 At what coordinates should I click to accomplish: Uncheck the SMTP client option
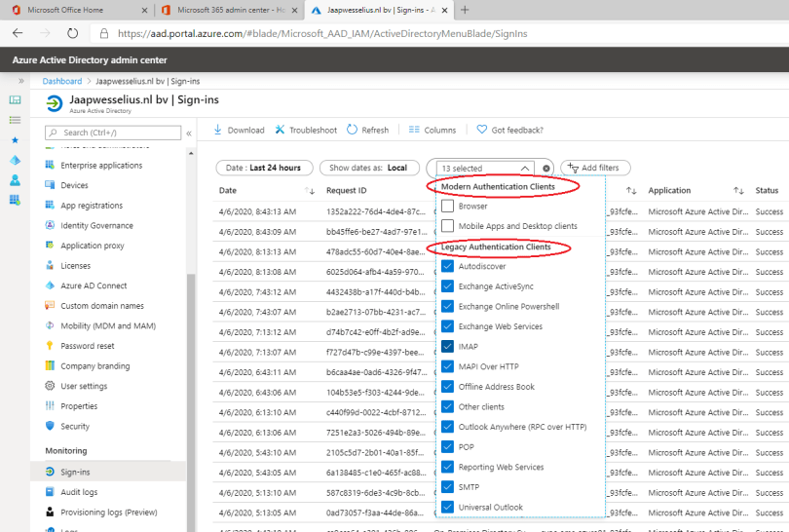[447, 487]
